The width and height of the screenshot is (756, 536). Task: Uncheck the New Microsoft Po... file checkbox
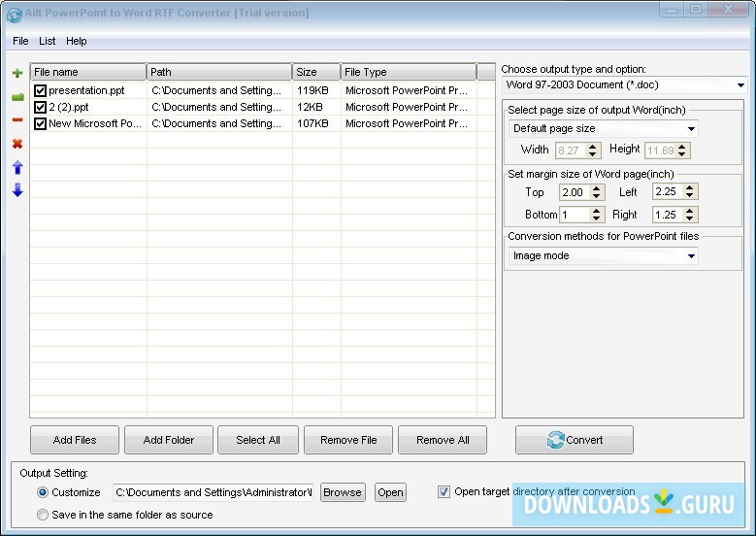(40, 123)
